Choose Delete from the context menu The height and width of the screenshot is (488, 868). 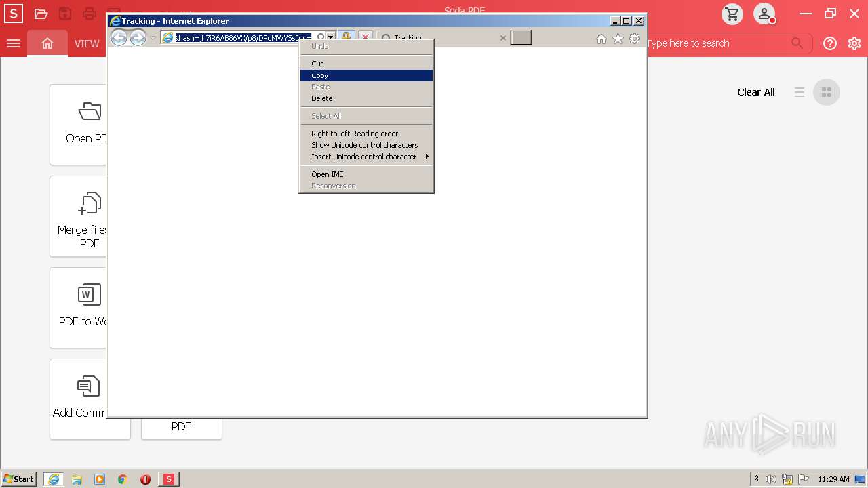[x=366, y=98]
